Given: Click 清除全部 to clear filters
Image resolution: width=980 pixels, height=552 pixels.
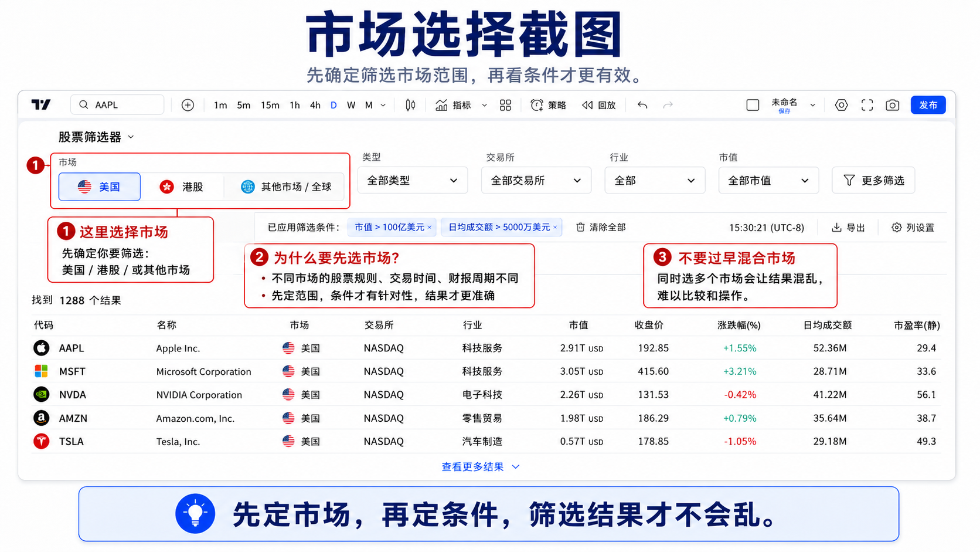Looking at the screenshot, I should tap(601, 227).
